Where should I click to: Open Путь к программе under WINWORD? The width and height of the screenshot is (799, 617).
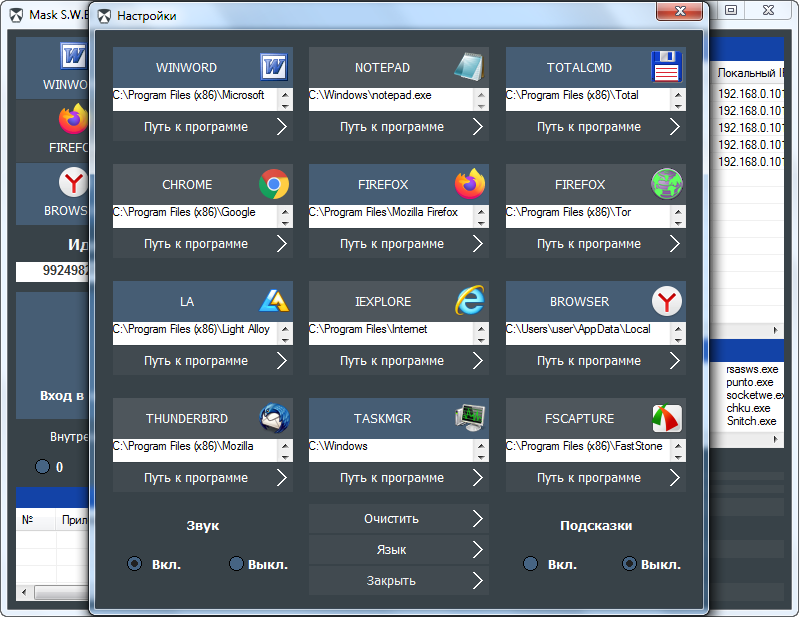(x=202, y=127)
